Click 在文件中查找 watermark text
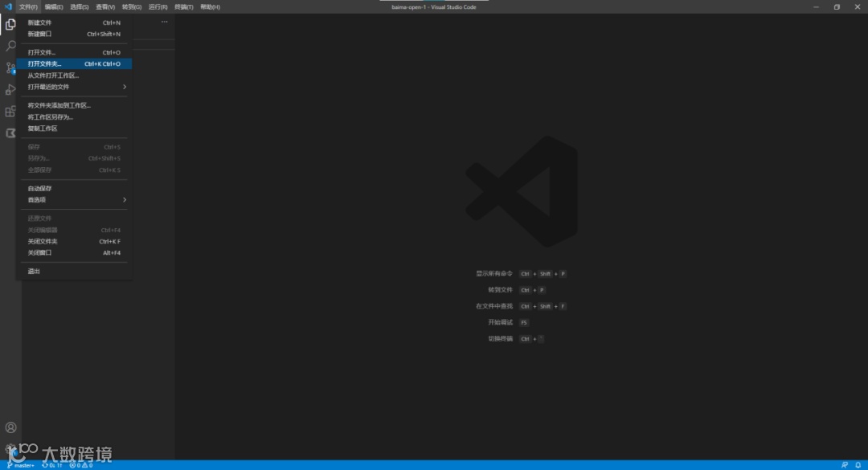868x470 pixels. click(x=494, y=306)
